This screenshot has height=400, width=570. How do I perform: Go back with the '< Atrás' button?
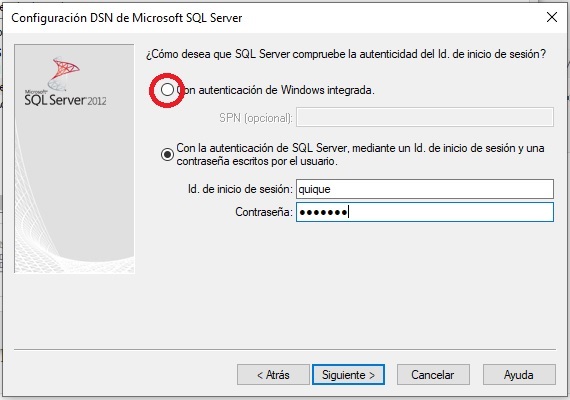[273, 375]
